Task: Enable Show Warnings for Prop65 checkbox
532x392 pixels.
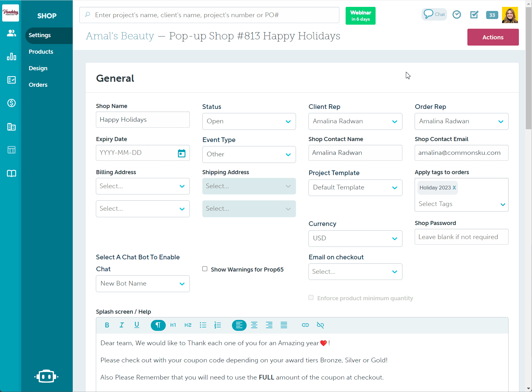Action: [x=205, y=269]
